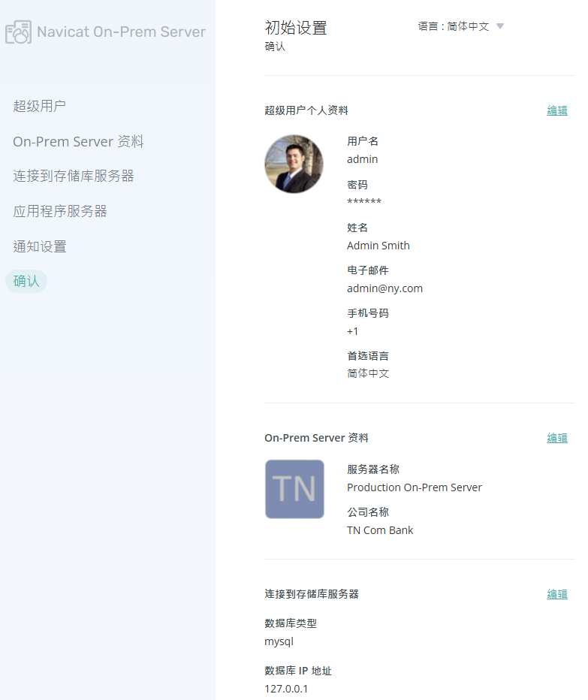588x700 pixels.
Task: Click the masked password ******
Action: [x=364, y=202]
